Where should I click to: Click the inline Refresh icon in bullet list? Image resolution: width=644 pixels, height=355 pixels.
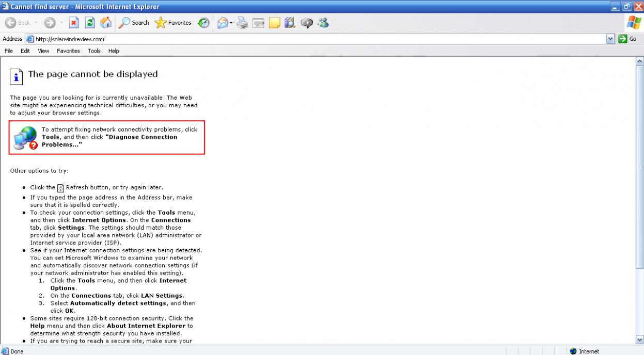pyautogui.click(x=60, y=188)
